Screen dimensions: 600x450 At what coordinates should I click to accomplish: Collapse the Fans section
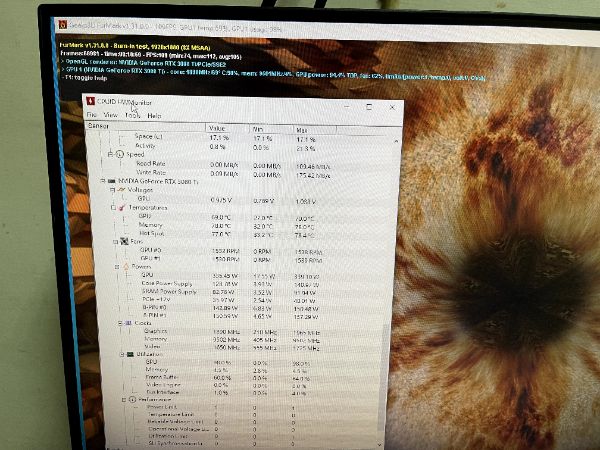(115, 242)
